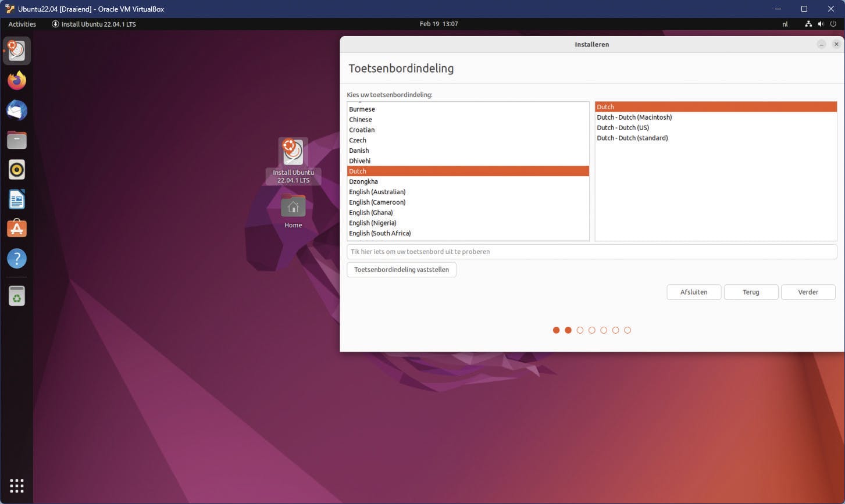
Task: Open the clock showing Feb 19 13:07
Action: pyautogui.click(x=438, y=24)
